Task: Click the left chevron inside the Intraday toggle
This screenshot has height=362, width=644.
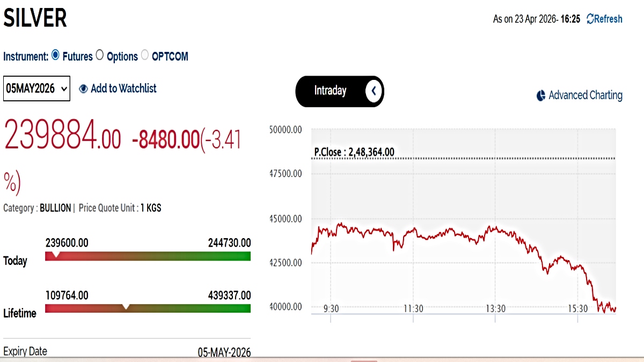Action: (x=374, y=91)
